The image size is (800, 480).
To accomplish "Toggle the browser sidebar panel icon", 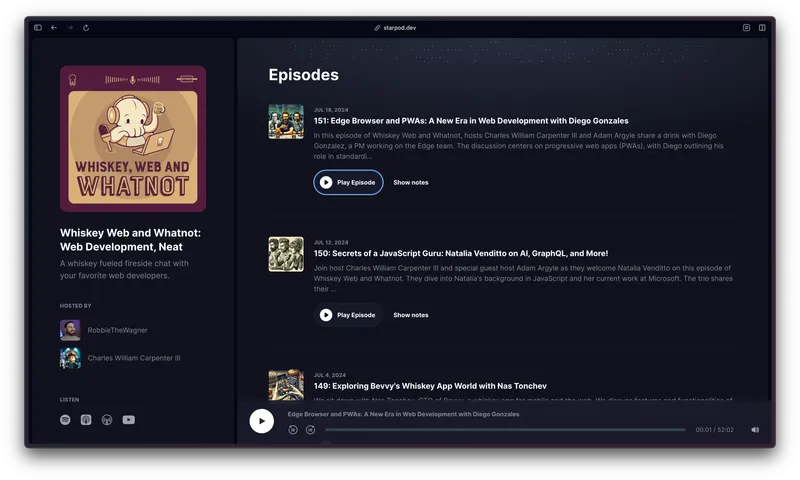I will pos(38,28).
